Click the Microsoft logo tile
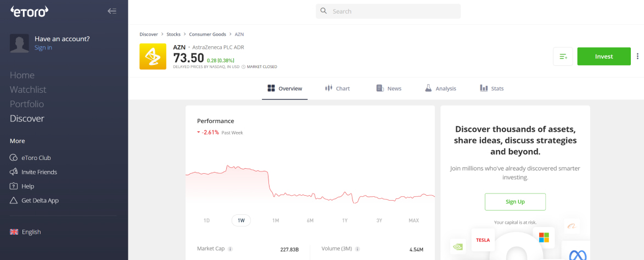Image resolution: width=644 pixels, height=260 pixels. (544, 237)
